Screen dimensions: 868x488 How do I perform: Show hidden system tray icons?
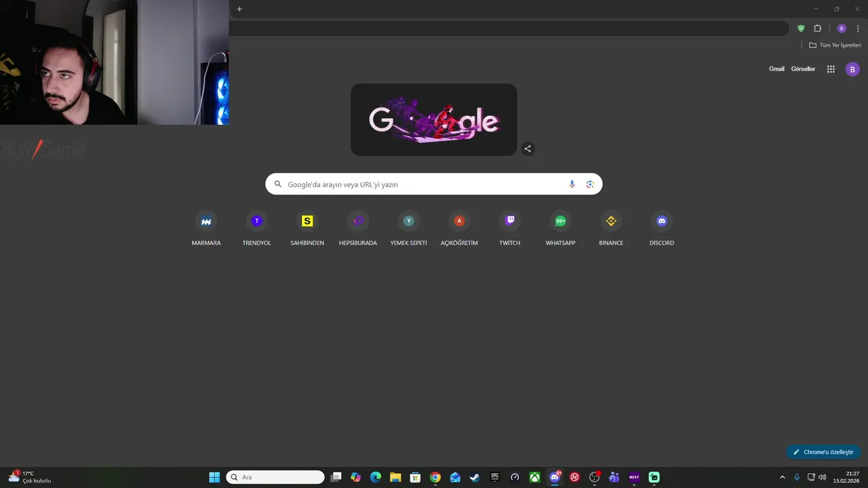click(x=782, y=477)
